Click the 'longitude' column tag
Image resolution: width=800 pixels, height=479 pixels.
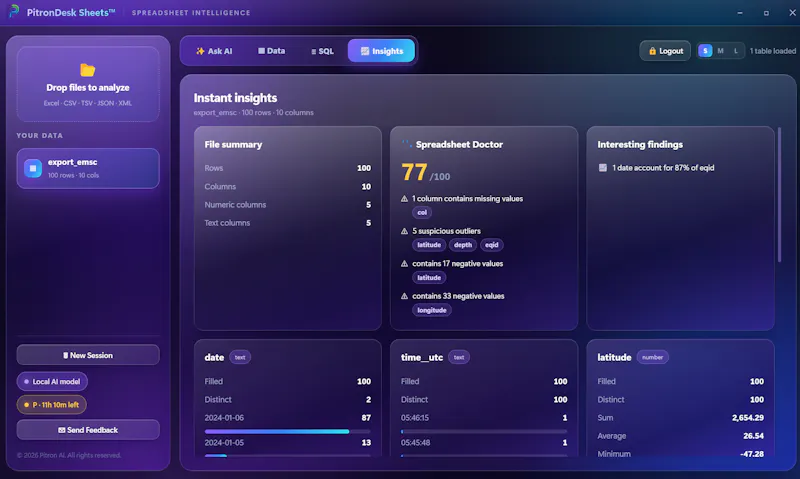[432, 310]
